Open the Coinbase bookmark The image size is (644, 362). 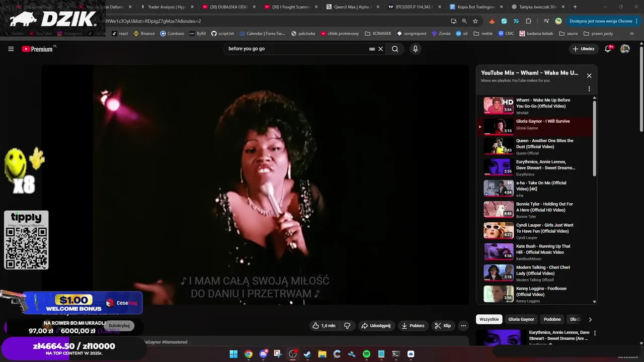coord(172,34)
